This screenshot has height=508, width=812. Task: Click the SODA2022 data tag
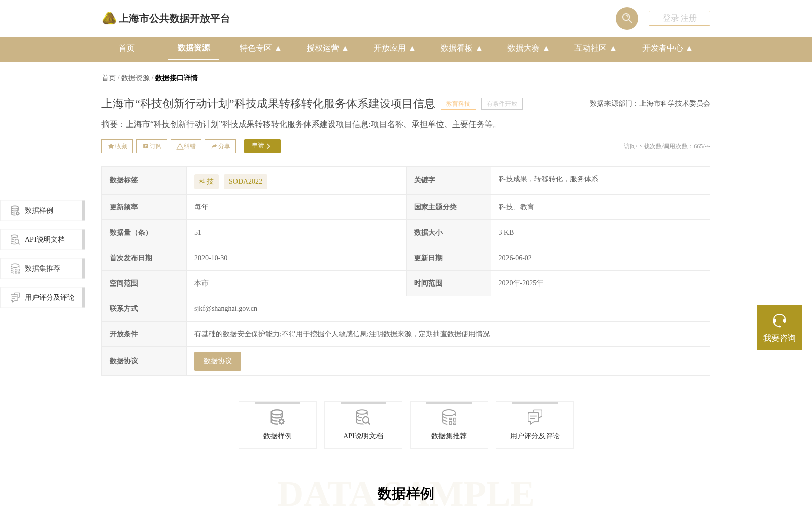(x=246, y=182)
